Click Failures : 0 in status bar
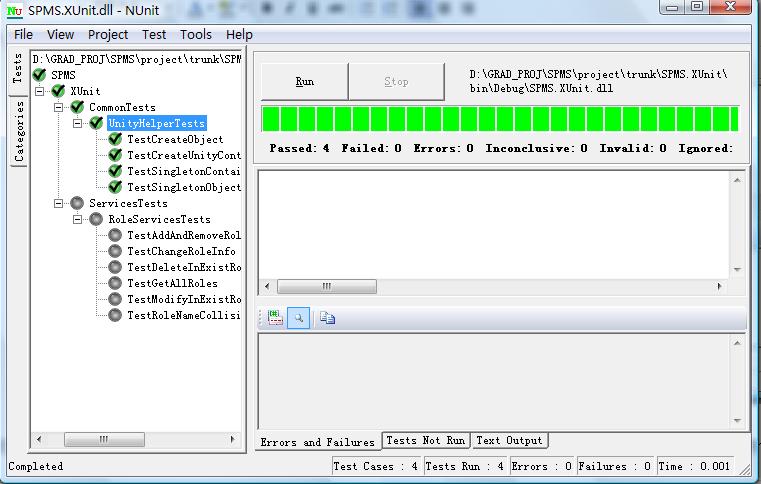This screenshot has height=484, width=761. tap(614, 466)
